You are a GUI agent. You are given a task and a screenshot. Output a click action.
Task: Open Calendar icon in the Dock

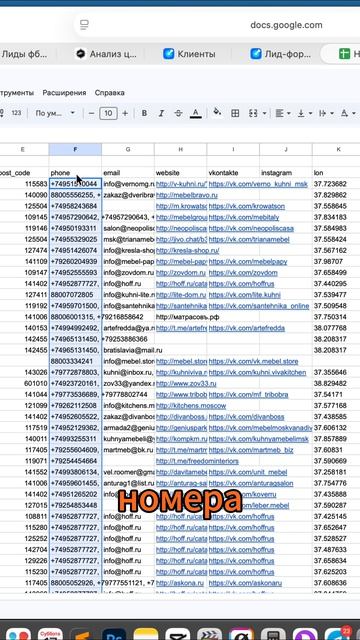(x=50, y=634)
